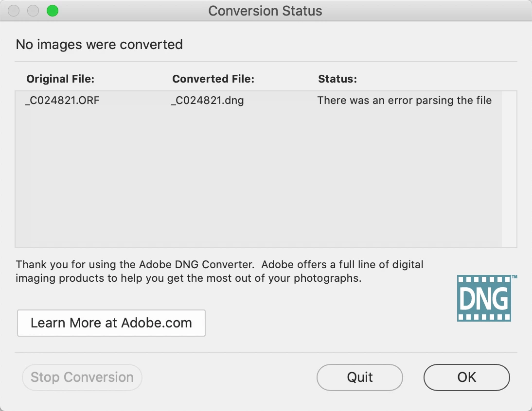Click the Original File column header
The height and width of the screenshot is (411, 532).
point(60,79)
